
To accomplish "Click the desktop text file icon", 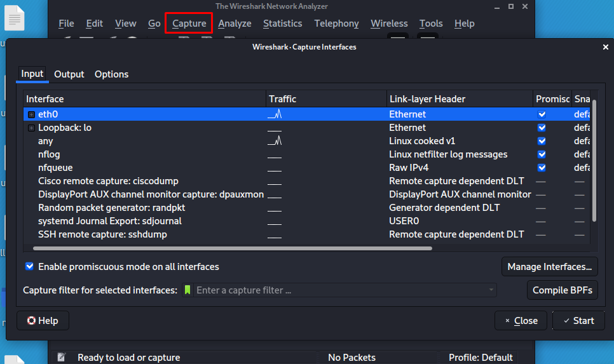I will tap(14, 18).
